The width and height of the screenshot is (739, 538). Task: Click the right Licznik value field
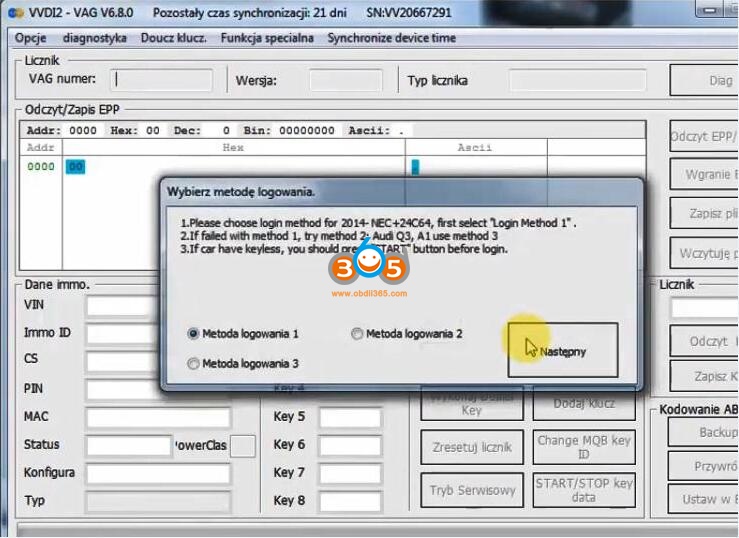[705, 309]
